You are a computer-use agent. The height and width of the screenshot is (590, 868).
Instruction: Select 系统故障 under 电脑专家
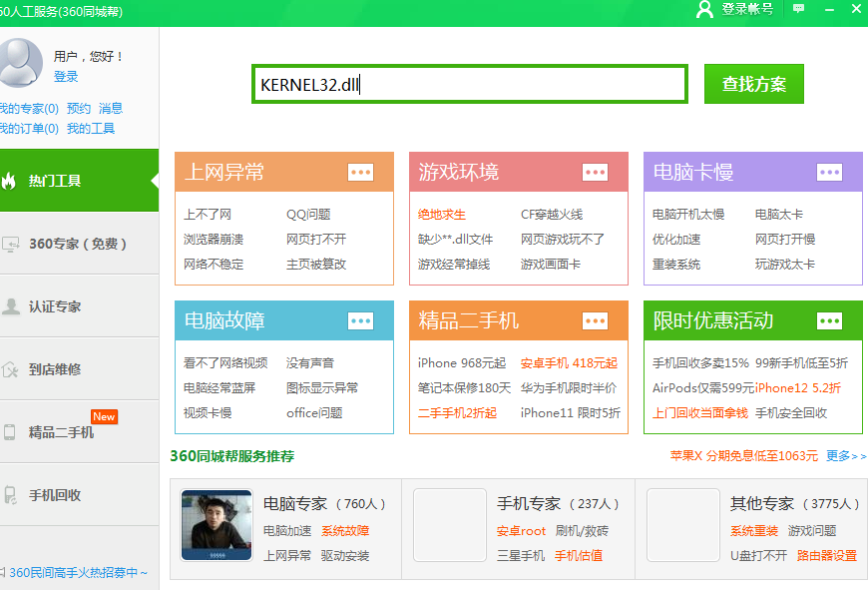(345, 531)
